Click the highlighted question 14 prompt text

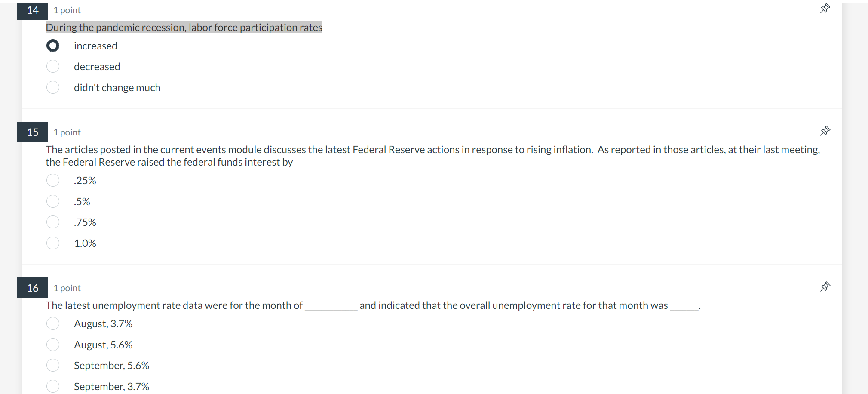point(184,27)
